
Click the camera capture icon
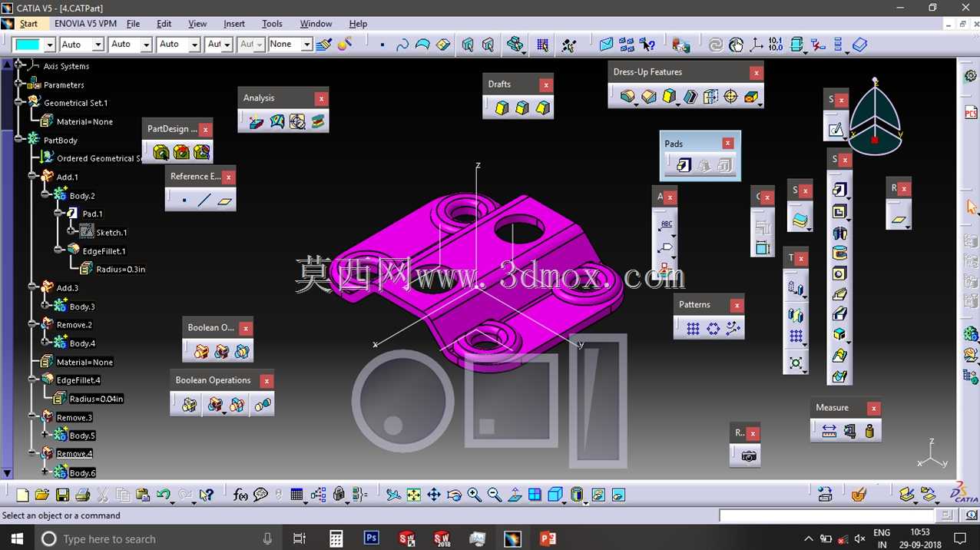point(749,456)
